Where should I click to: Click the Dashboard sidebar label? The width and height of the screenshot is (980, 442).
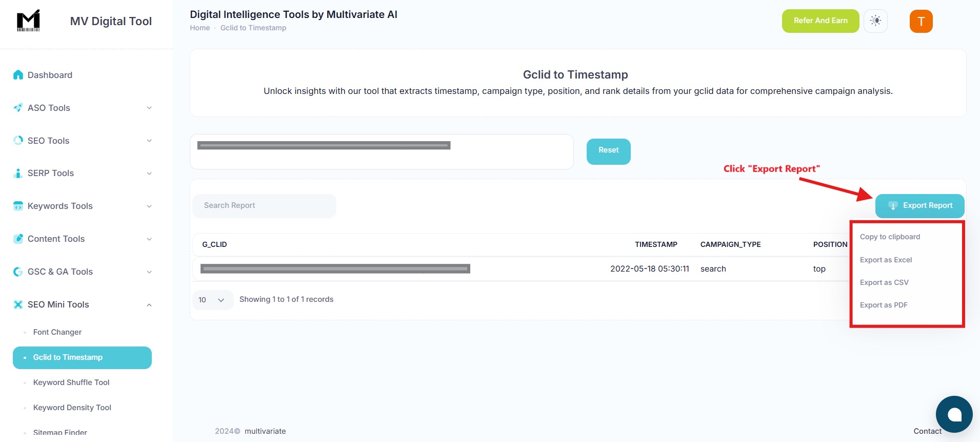click(x=50, y=75)
